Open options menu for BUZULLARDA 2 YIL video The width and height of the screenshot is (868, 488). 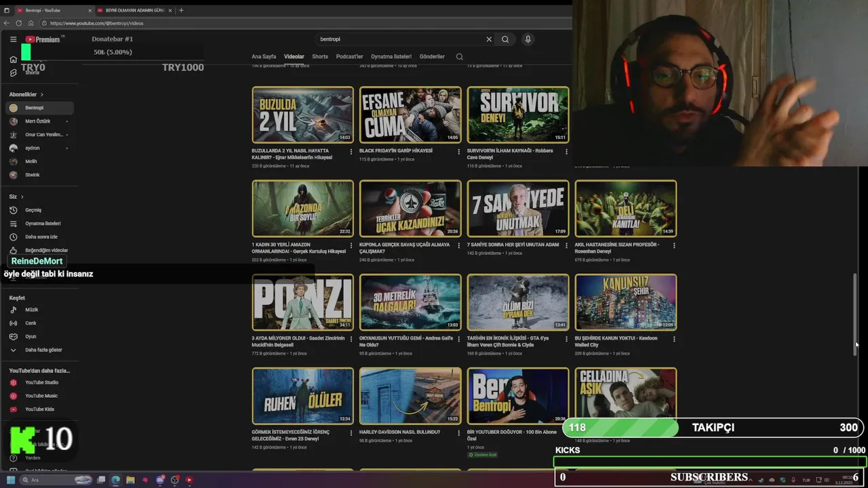pos(351,152)
